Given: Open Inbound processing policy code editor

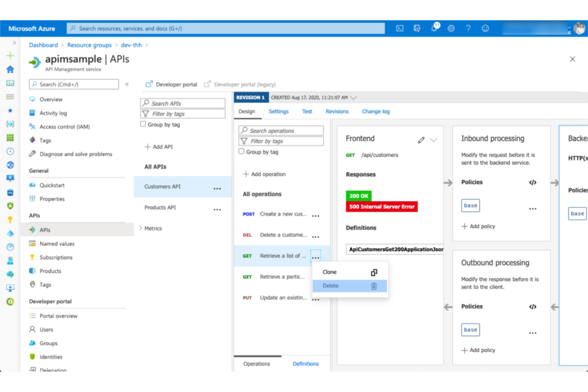Looking at the screenshot, I should click(533, 182).
